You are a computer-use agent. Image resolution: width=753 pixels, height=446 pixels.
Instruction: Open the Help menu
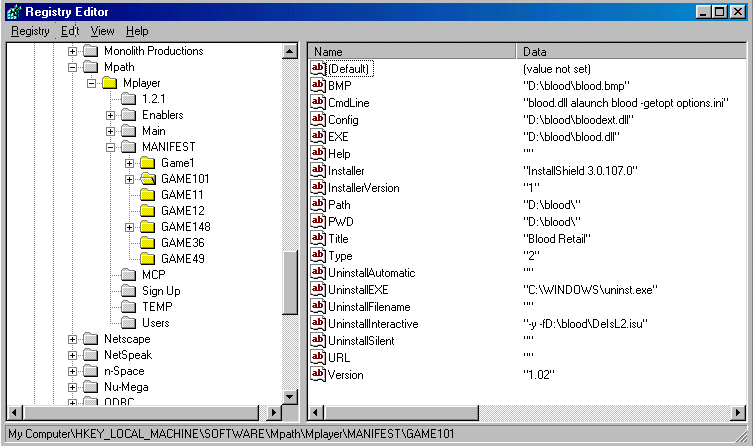(137, 31)
